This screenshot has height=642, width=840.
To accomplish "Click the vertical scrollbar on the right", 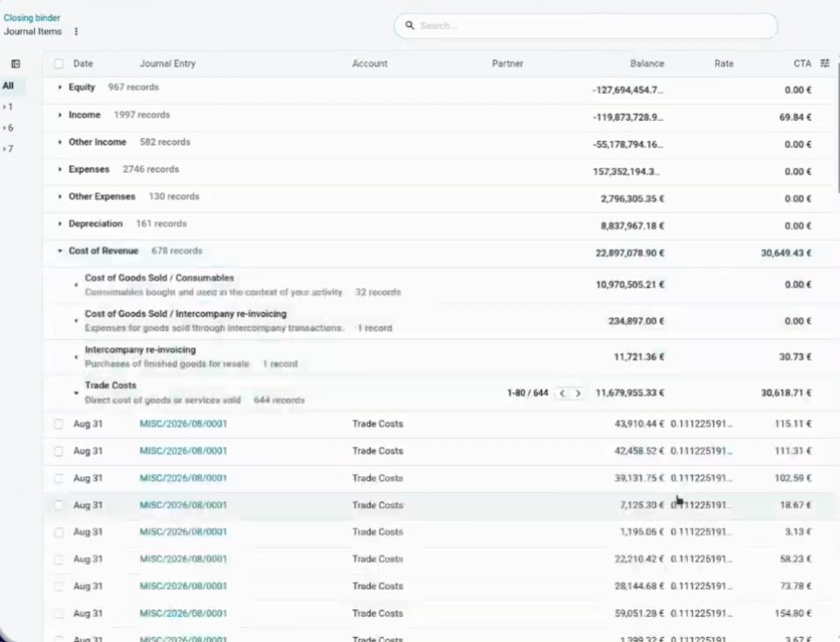I will tap(837, 129).
